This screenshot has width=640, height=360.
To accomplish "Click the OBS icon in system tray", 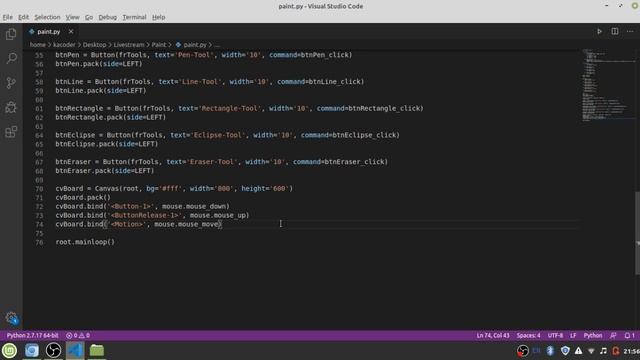I will tap(522, 351).
